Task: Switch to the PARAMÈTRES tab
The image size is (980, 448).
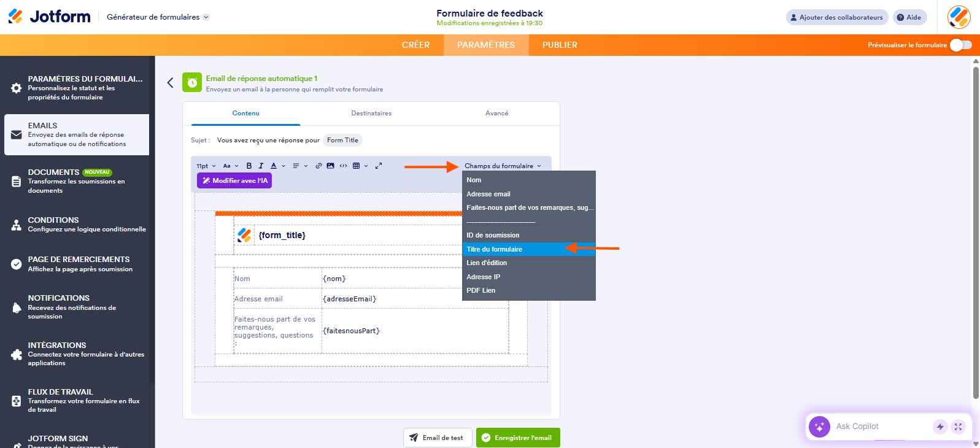Action: click(486, 45)
